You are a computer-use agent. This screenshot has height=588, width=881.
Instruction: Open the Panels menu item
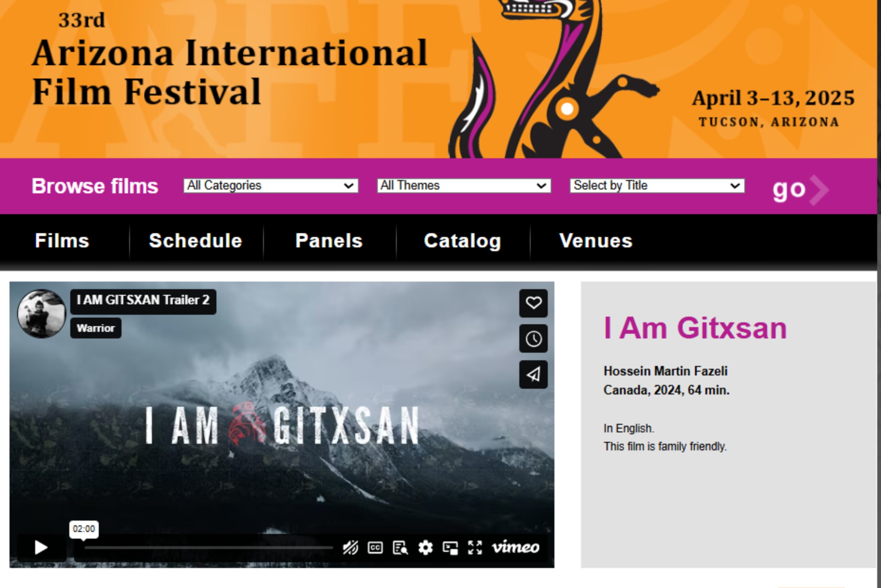(x=329, y=240)
